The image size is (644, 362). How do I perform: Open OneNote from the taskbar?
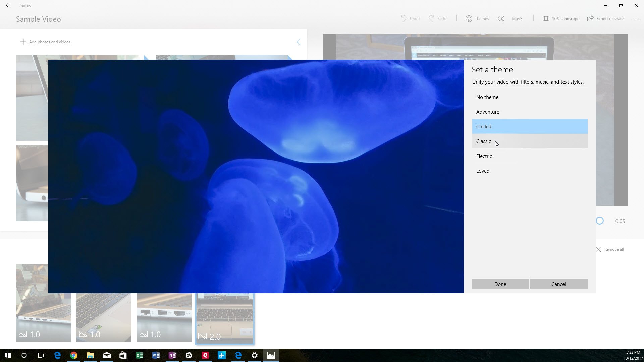[x=172, y=355]
